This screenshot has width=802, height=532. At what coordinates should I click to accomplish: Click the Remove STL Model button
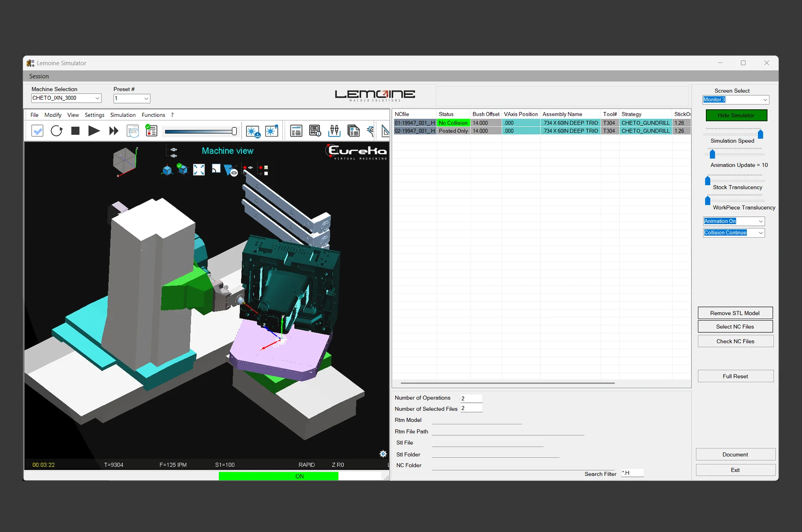click(x=735, y=313)
